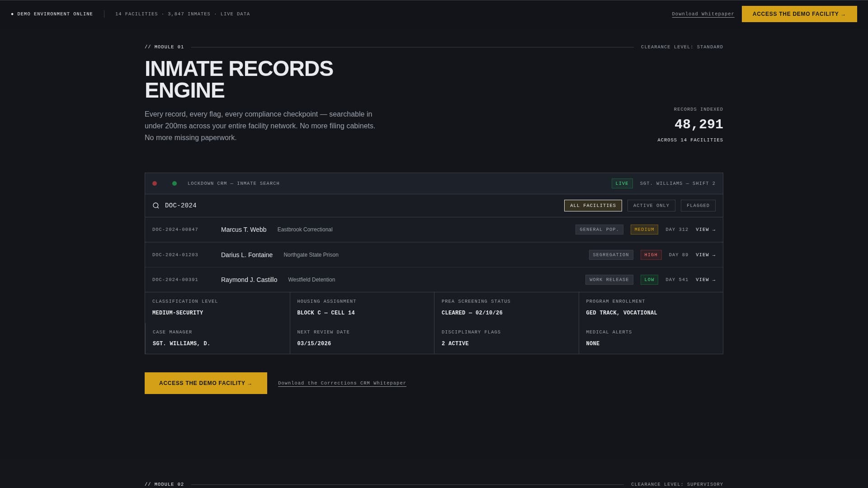This screenshot has width=868, height=488.
Task: Click case manager SGT. WILLIAMS, D.
Action: (x=181, y=343)
